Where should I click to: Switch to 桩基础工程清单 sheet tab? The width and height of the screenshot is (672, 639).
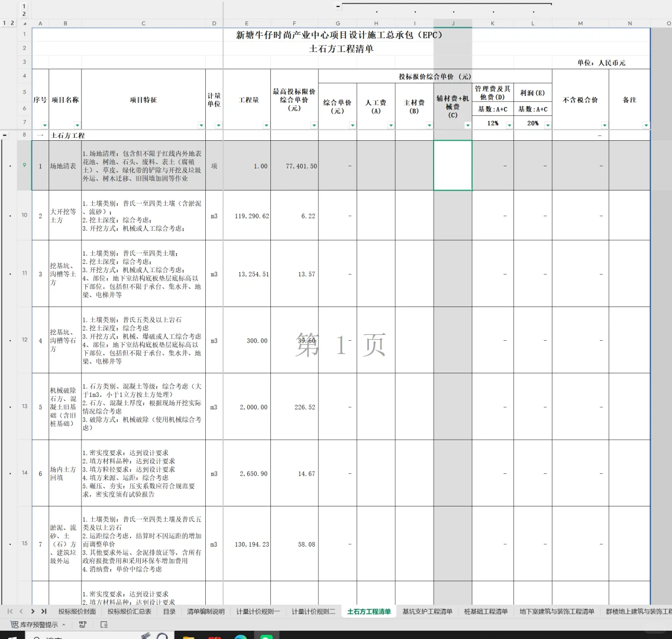486,612
